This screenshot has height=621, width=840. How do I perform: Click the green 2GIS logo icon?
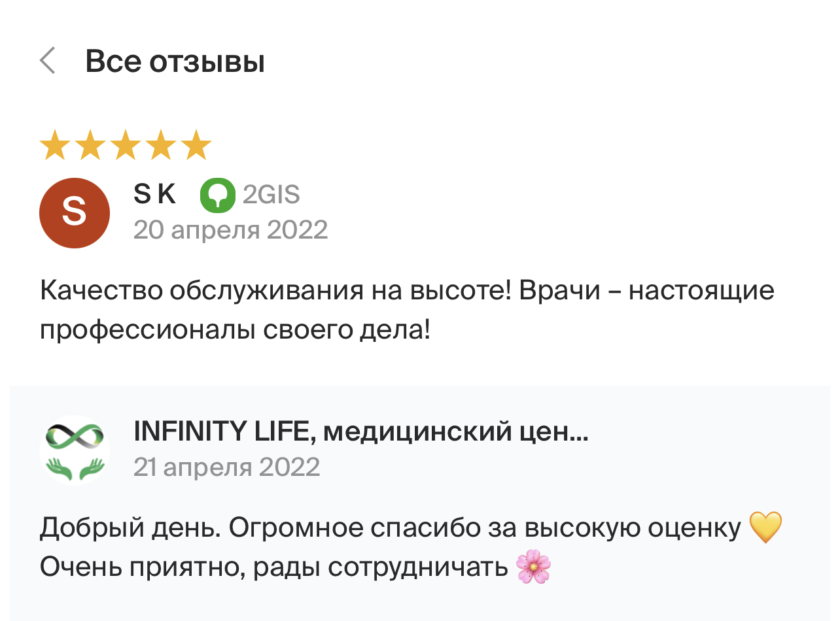[217, 195]
